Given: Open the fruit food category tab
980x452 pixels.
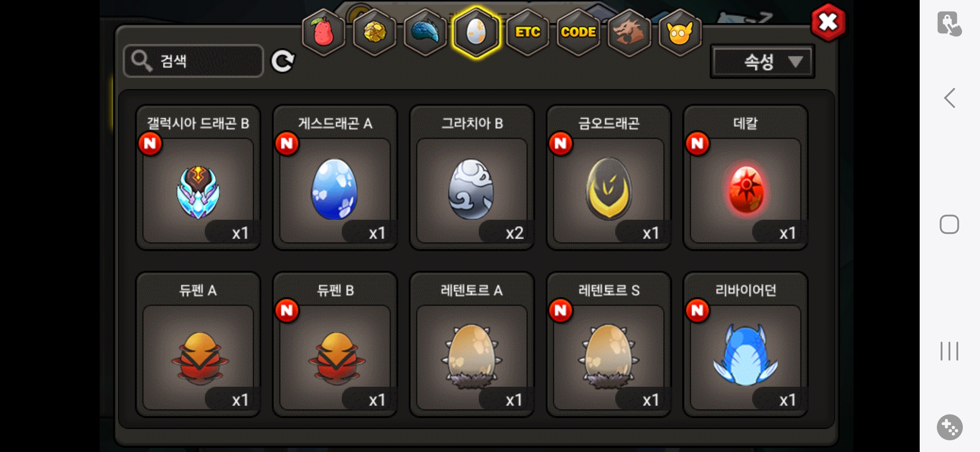Looking at the screenshot, I should (x=323, y=33).
